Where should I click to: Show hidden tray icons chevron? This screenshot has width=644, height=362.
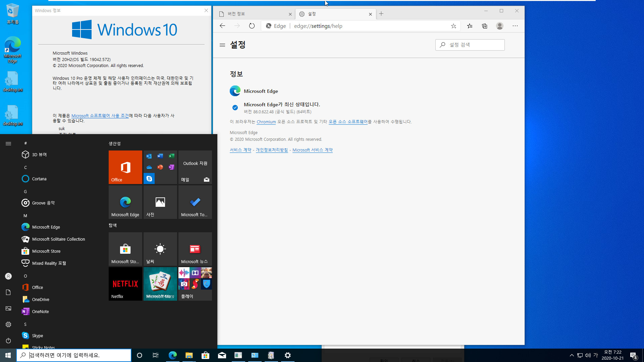click(572, 355)
